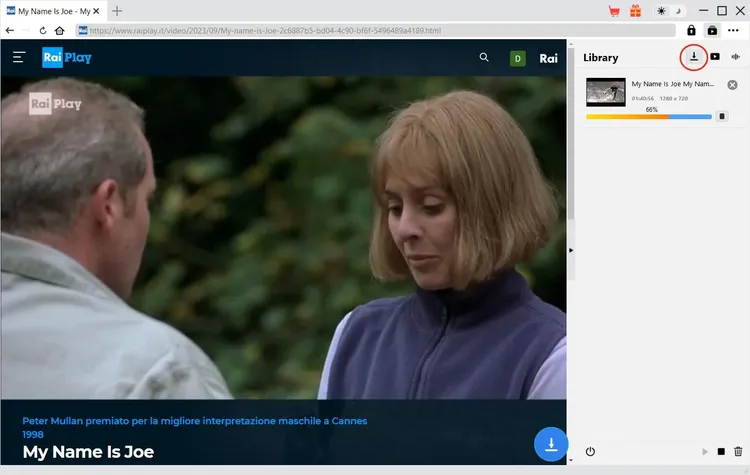Open the shopping cart icon
The height and width of the screenshot is (475, 750).
tap(614, 11)
